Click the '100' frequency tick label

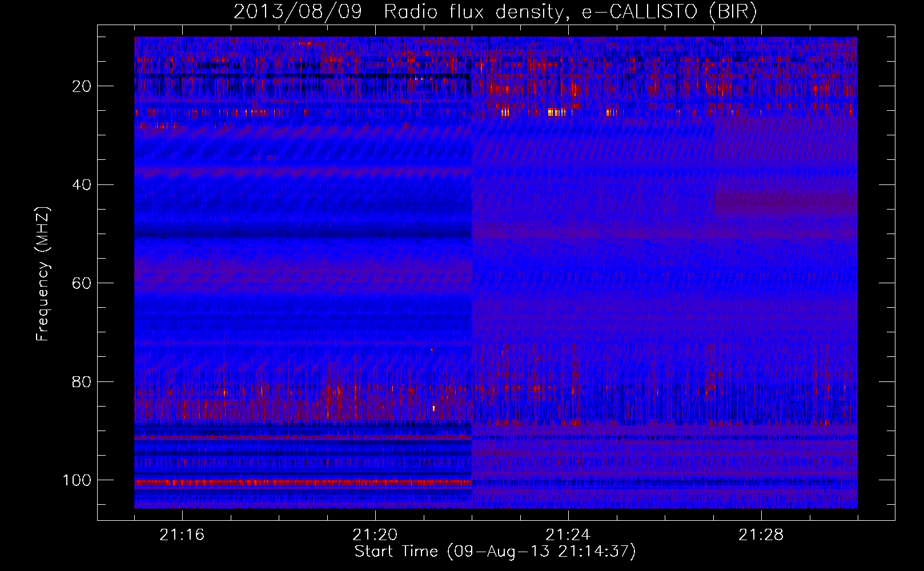pos(77,480)
